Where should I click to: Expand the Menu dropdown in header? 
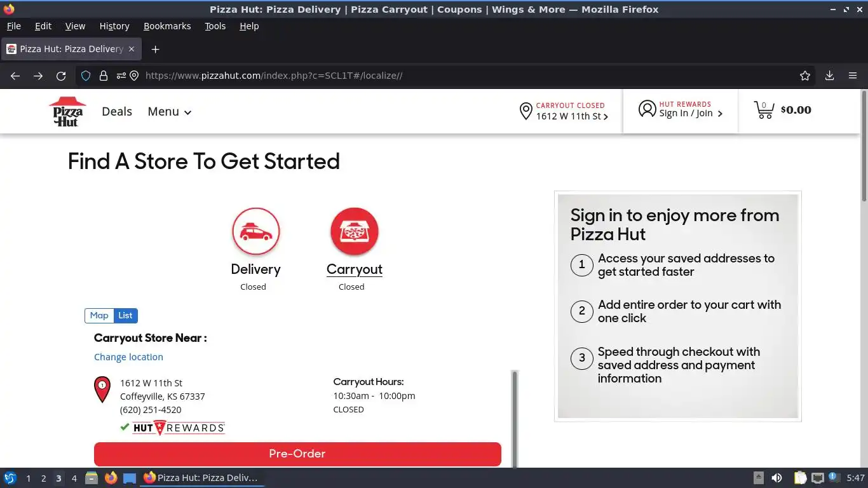(x=170, y=112)
